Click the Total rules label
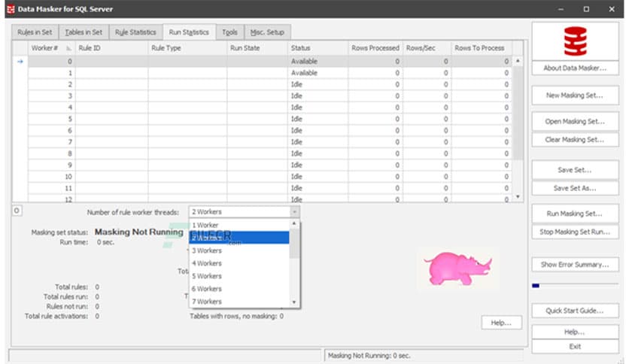Viewport: 629px width, 364px height. click(71, 287)
